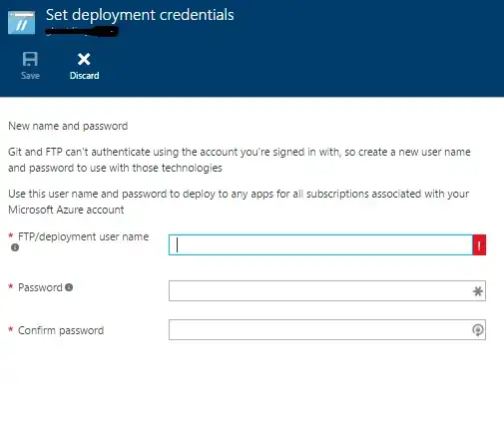
Task: Click the red exclamation validation error indicator
Action: [x=479, y=245]
